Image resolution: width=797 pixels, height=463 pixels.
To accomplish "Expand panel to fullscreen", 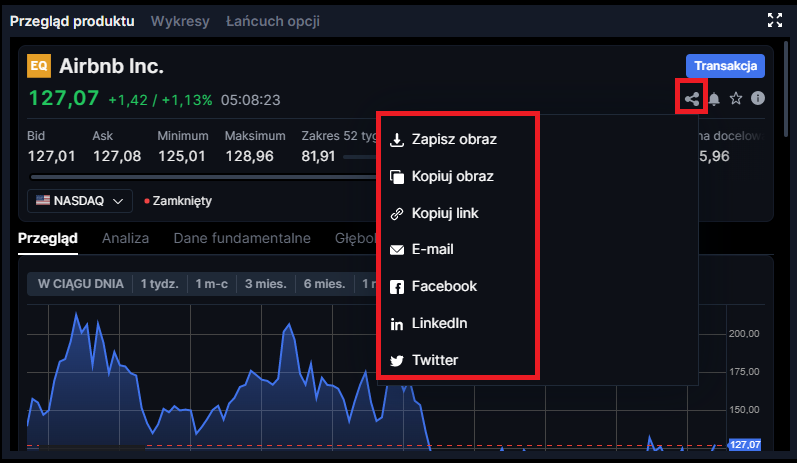I will (775, 20).
